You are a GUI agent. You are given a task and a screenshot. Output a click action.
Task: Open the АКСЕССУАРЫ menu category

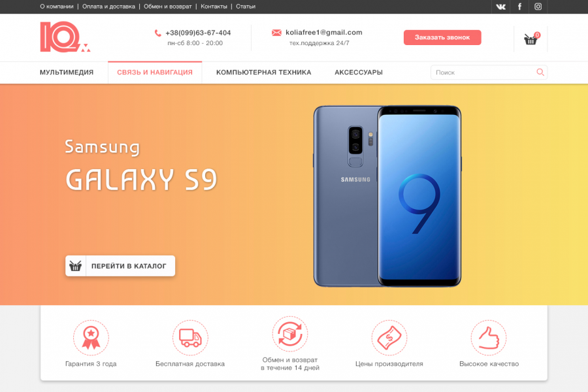coord(359,73)
